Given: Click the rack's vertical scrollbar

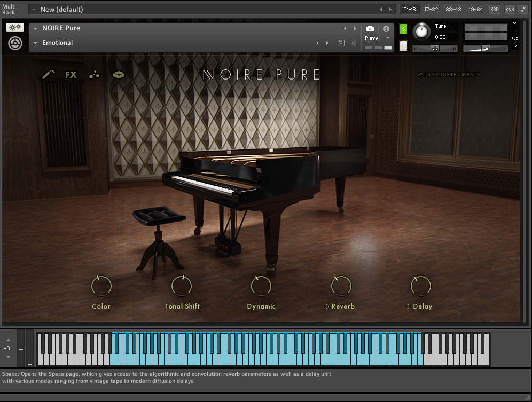Looking at the screenshot, I should pos(525,171).
